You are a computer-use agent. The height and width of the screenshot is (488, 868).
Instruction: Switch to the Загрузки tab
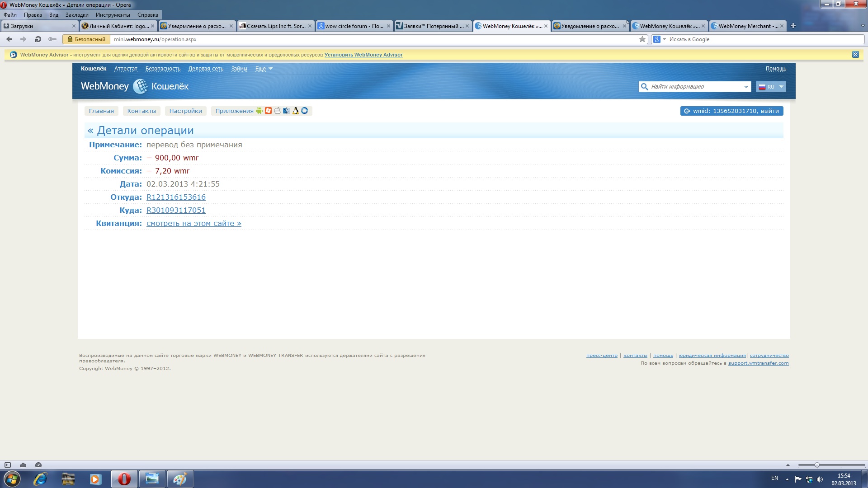(39, 26)
